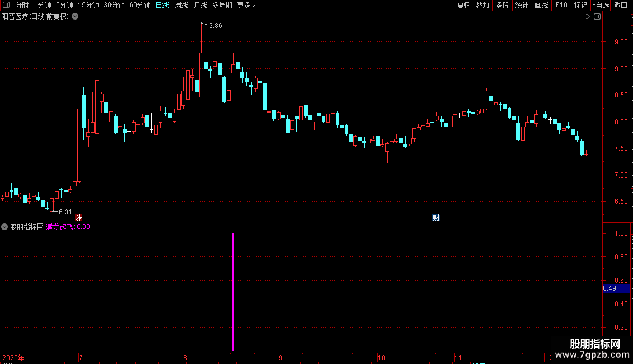Click the 9.50 price axis label
The width and height of the screenshot is (633, 364).
pos(621,42)
